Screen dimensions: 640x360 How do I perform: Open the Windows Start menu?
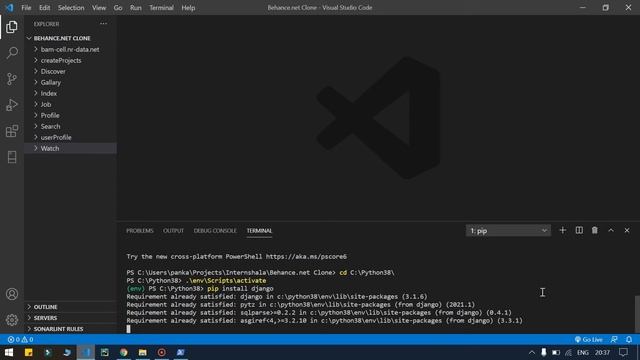[9, 352]
